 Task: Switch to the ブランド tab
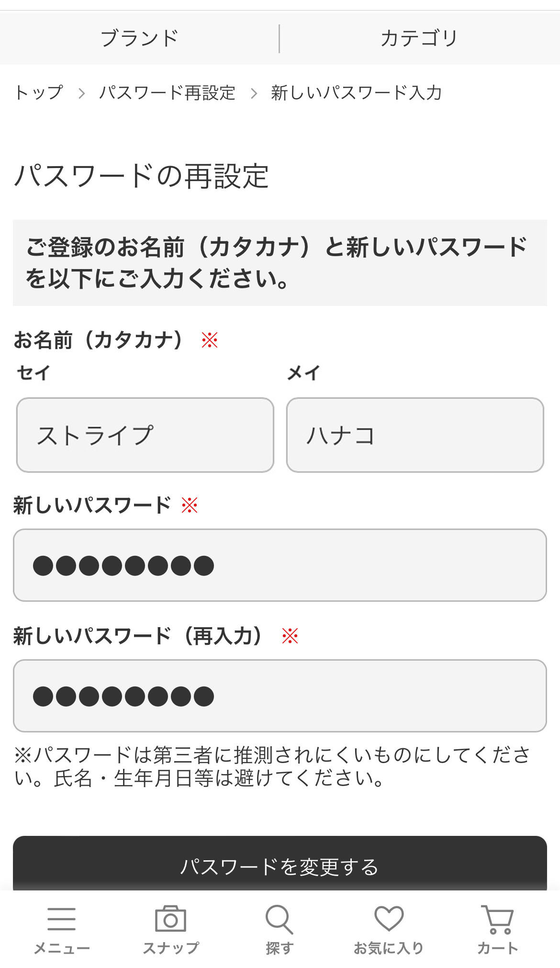coord(139,38)
